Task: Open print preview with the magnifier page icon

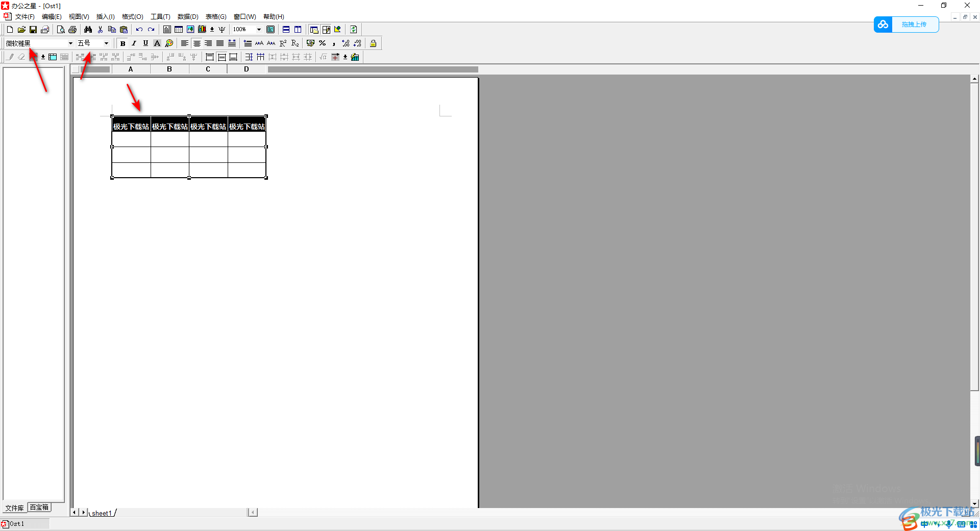Action: pos(61,30)
